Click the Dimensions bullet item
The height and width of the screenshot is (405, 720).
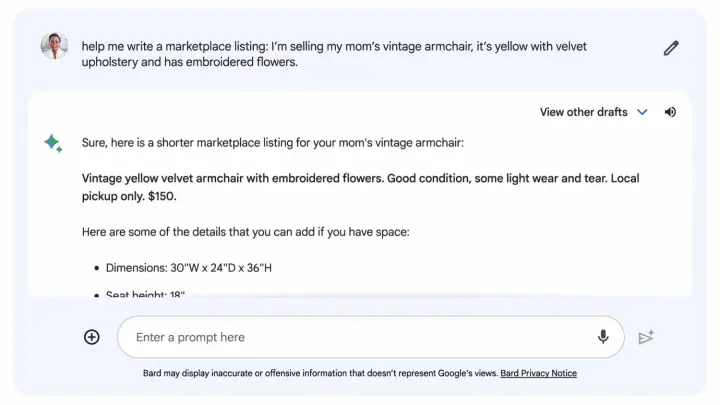[x=189, y=268]
